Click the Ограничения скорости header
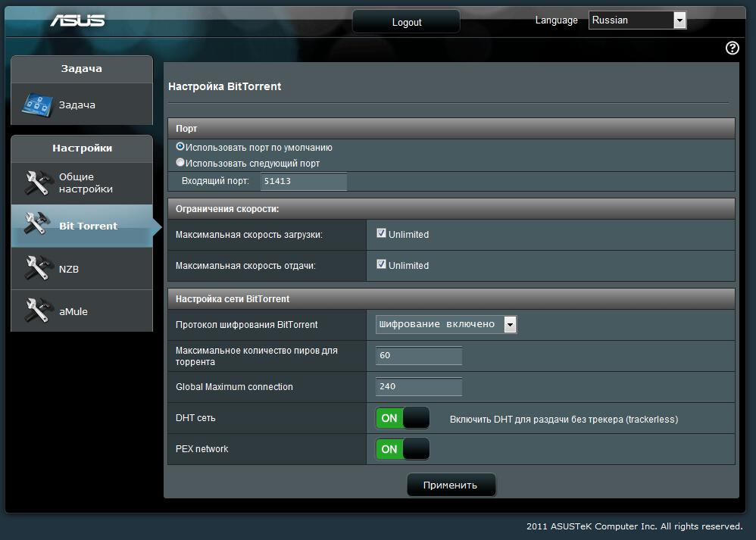The image size is (756, 540). [451, 209]
